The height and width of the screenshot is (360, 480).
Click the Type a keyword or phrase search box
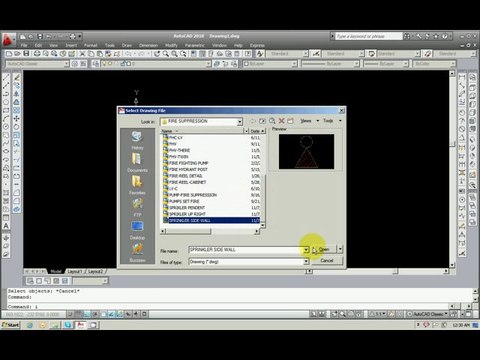point(368,36)
